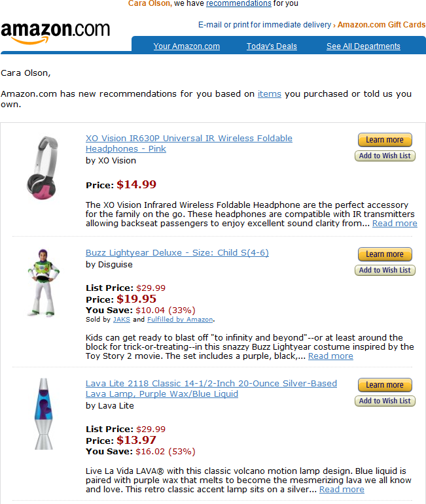Open the purple lava lamp image
The height and width of the screenshot is (504, 426).
(43, 413)
